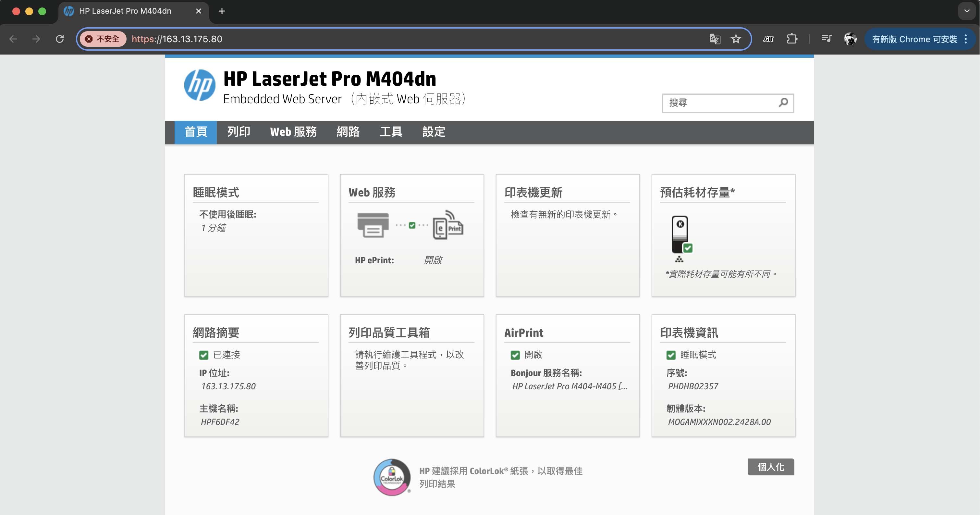Open the 印表機更新 card heading
Image resolution: width=980 pixels, height=515 pixels.
pyautogui.click(x=533, y=193)
